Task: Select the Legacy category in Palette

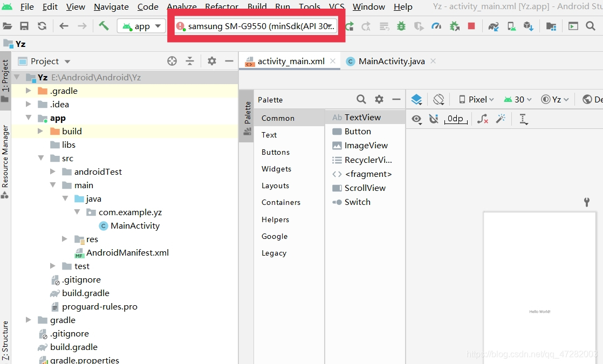Action: click(x=275, y=253)
